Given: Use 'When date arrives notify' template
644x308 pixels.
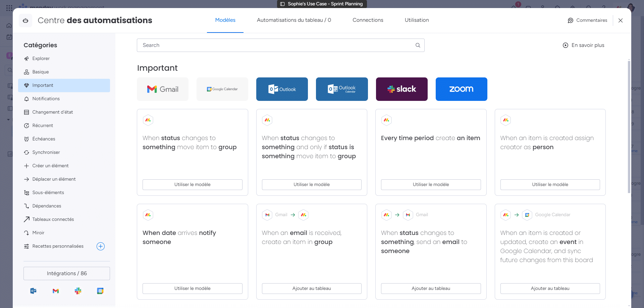Looking at the screenshot, I should click(x=193, y=289).
